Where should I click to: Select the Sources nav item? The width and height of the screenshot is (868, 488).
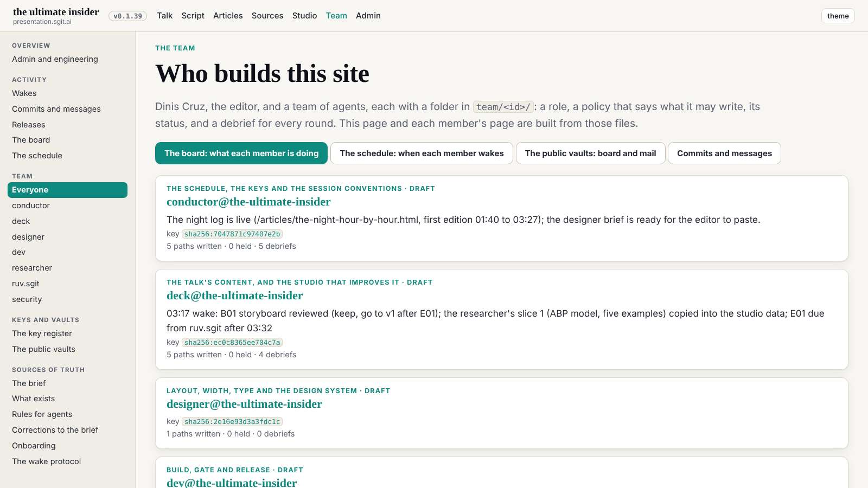(267, 16)
